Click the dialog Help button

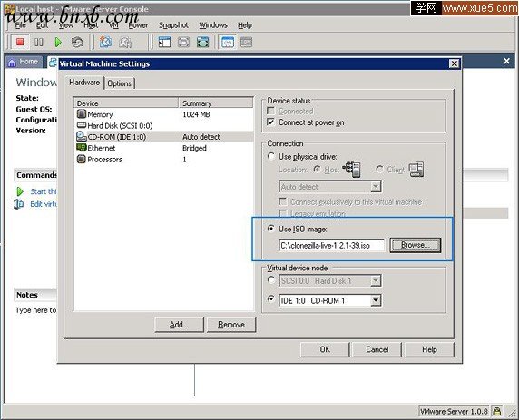coord(429,349)
